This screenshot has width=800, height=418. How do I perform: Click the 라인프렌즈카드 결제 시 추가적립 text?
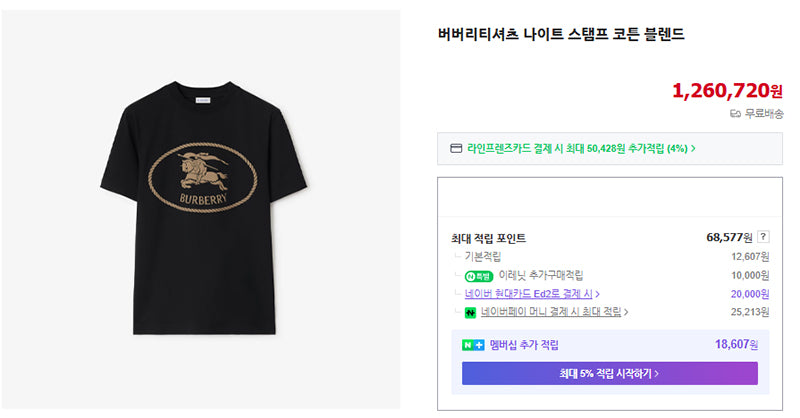point(577,149)
